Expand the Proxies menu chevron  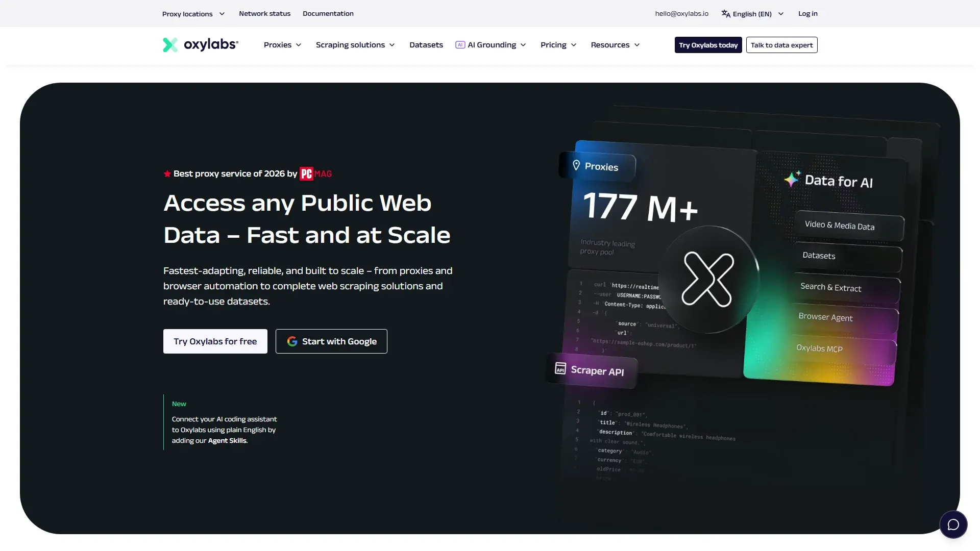[299, 45]
